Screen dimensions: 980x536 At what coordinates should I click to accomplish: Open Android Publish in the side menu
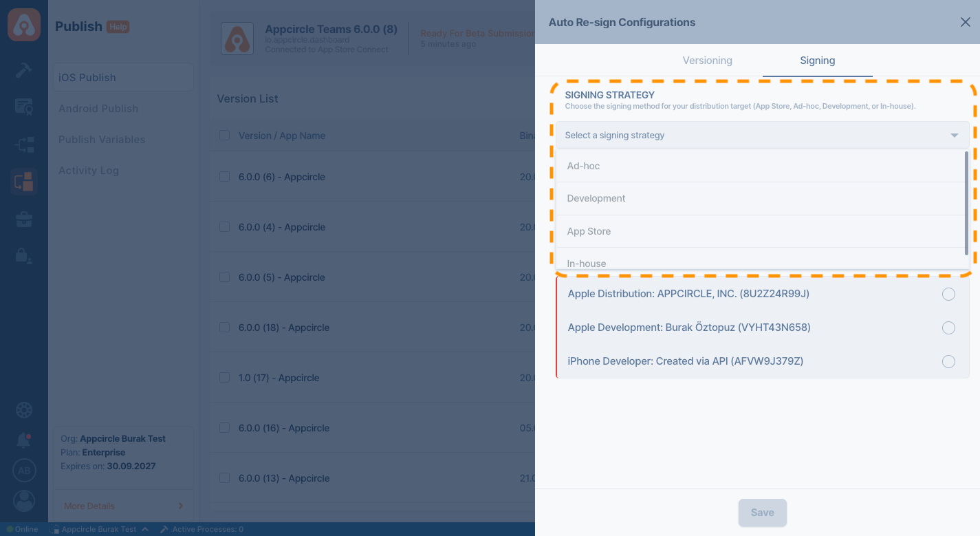98,109
